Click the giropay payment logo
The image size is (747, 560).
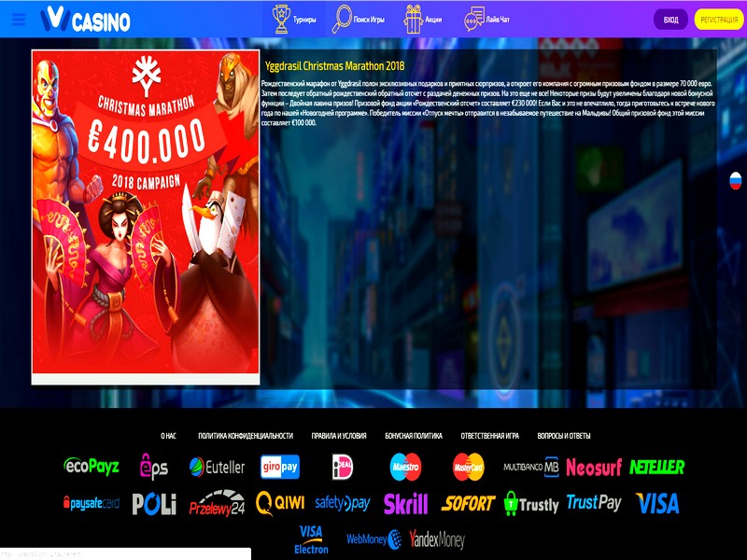pos(280,467)
